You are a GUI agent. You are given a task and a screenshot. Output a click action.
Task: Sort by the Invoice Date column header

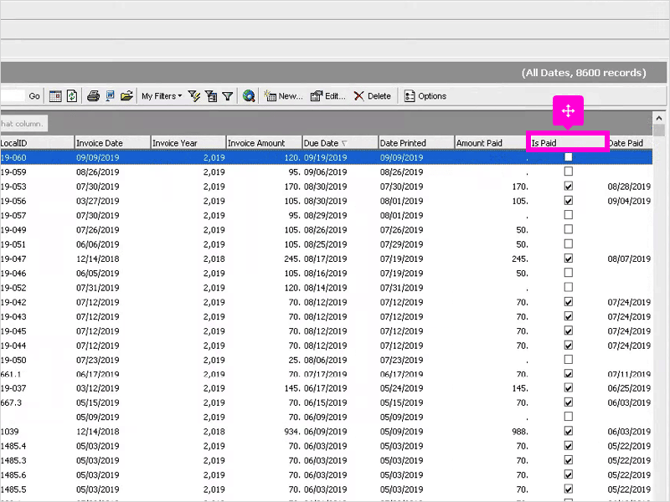(x=113, y=143)
